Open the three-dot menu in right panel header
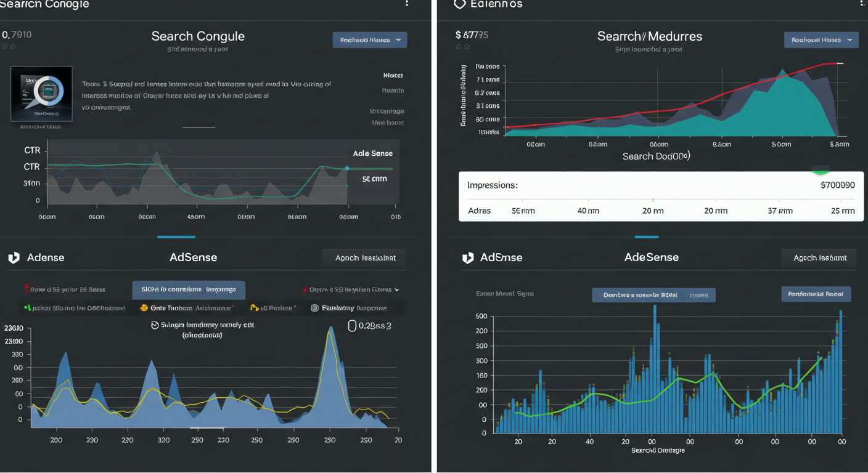The height and width of the screenshot is (473, 868). pyautogui.click(x=861, y=3)
